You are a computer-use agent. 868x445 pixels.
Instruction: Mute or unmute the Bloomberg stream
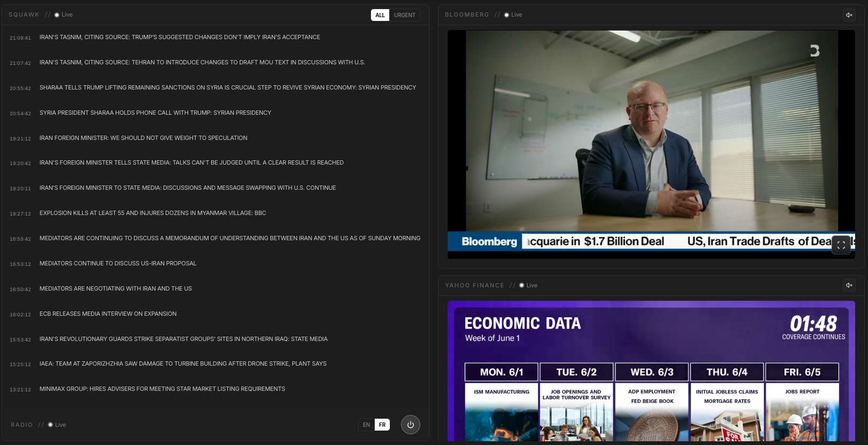(849, 15)
